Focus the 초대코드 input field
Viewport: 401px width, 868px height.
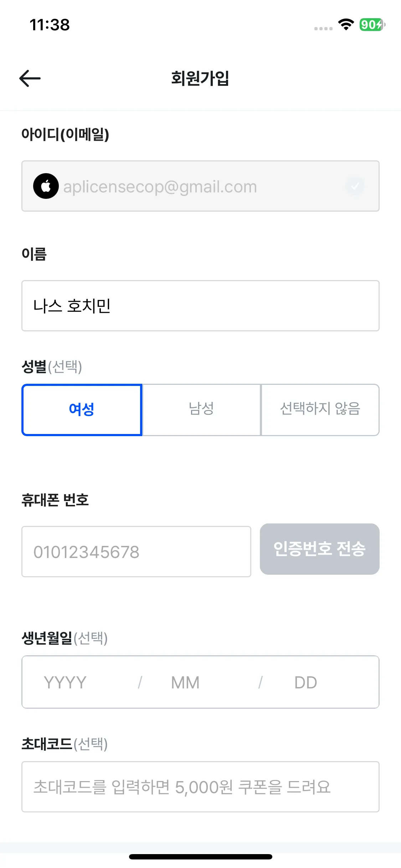tap(200, 787)
